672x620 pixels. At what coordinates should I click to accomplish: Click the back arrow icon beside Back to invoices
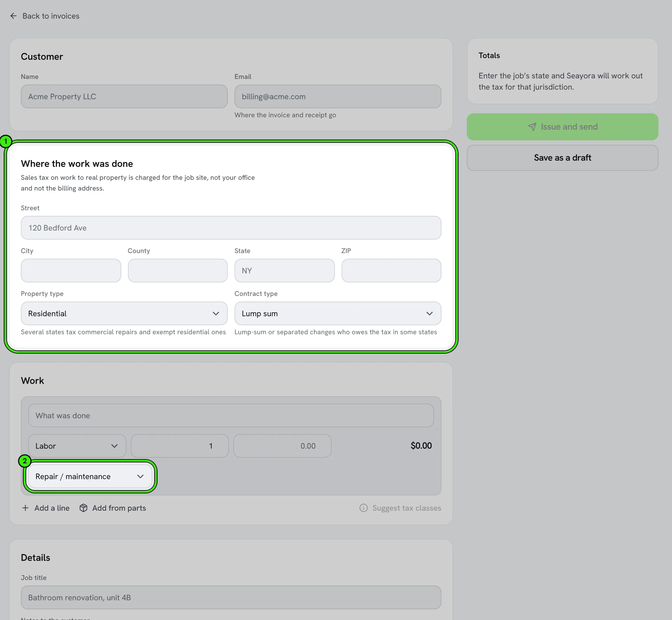click(x=14, y=16)
